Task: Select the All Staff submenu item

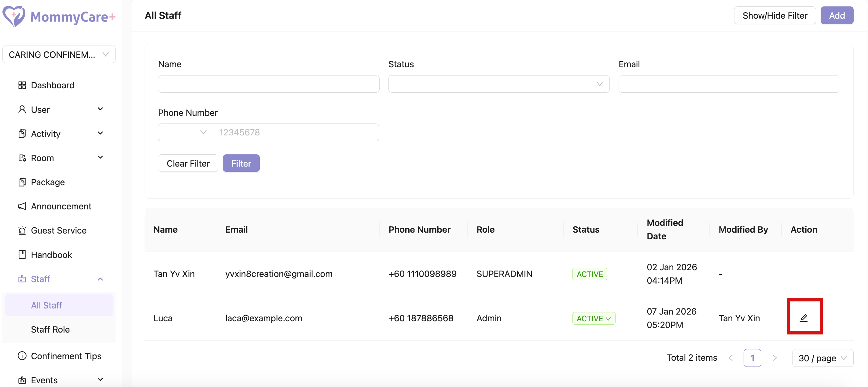Action: 46,305
